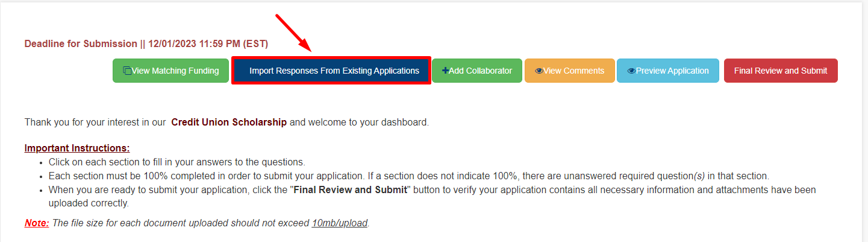The width and height of the screenshot is (868, 242).
Task: Open Import Responses From Existing Applications
Action: pyautogui.click(x=331, y=71)
